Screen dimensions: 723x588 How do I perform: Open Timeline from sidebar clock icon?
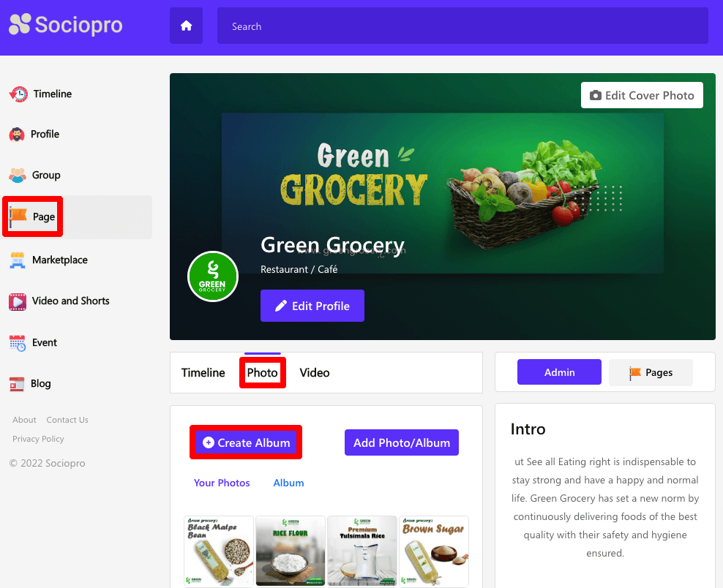pyautogui.click(x=18, y=94)
